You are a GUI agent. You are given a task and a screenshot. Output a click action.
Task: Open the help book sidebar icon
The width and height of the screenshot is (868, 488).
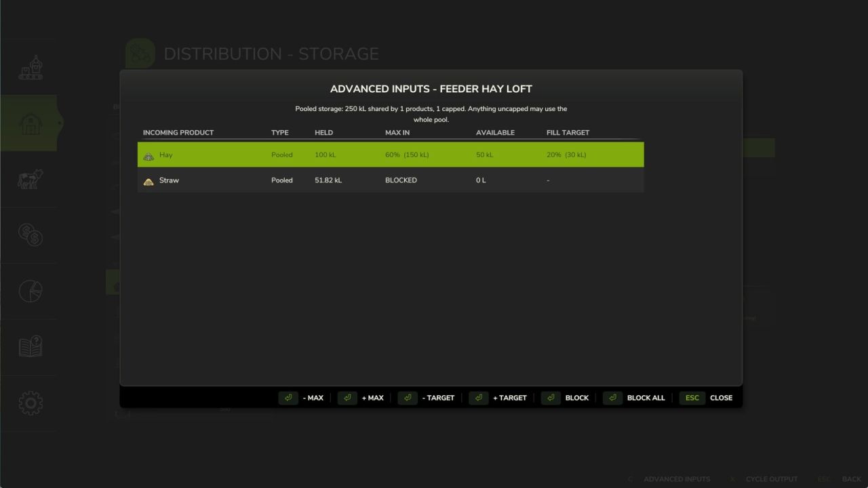[x=30, y=347]
